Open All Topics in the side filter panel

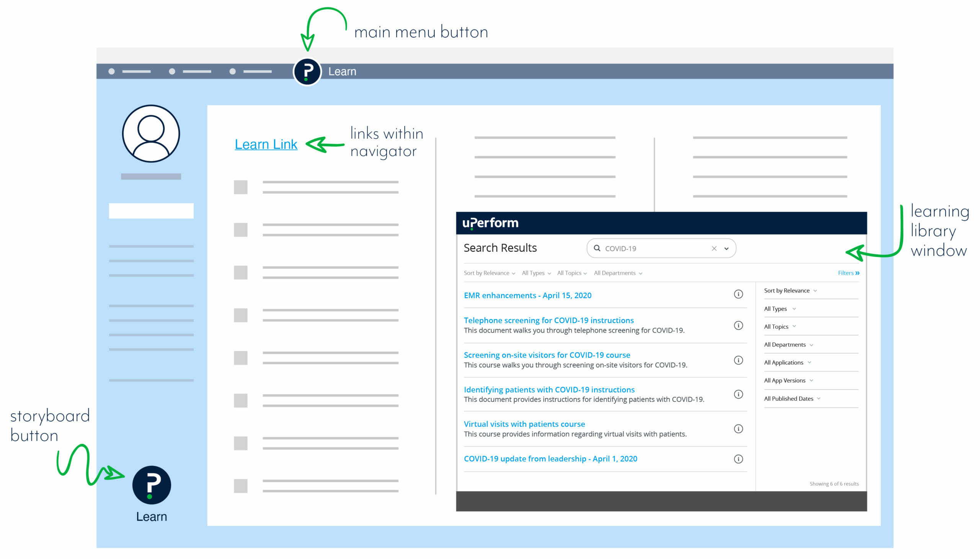pyautogui.click(x=779, y=327)
